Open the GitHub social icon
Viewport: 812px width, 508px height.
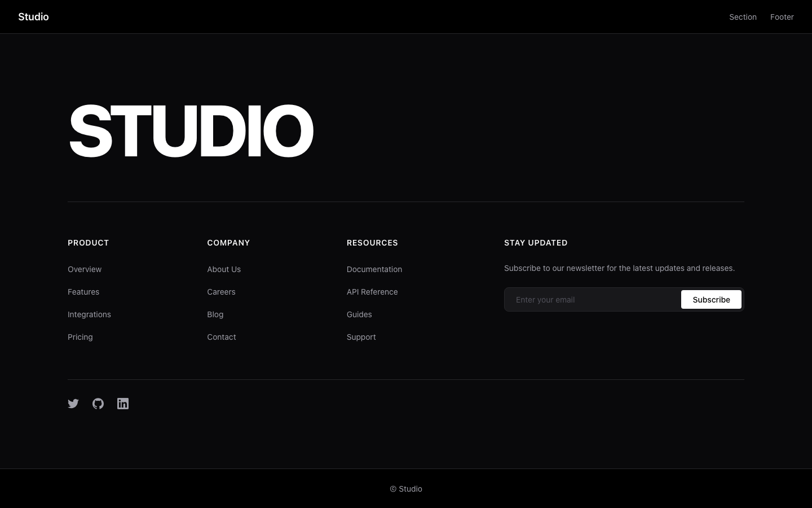tap(98, 404)
